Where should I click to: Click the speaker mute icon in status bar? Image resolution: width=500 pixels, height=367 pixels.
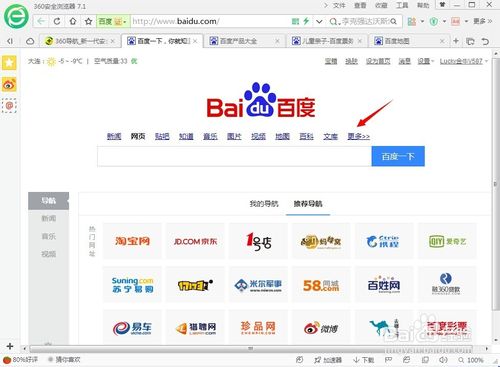tap(443, 360)
